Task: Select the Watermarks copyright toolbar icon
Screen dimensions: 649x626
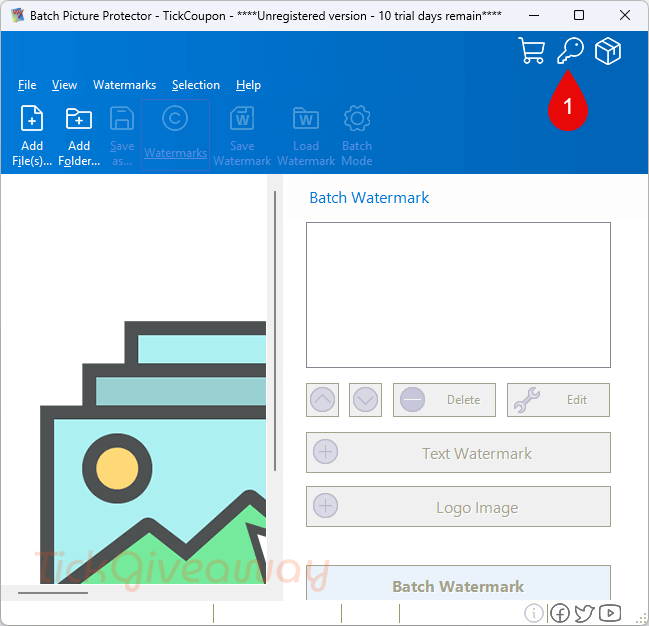Action: [175, 135]
